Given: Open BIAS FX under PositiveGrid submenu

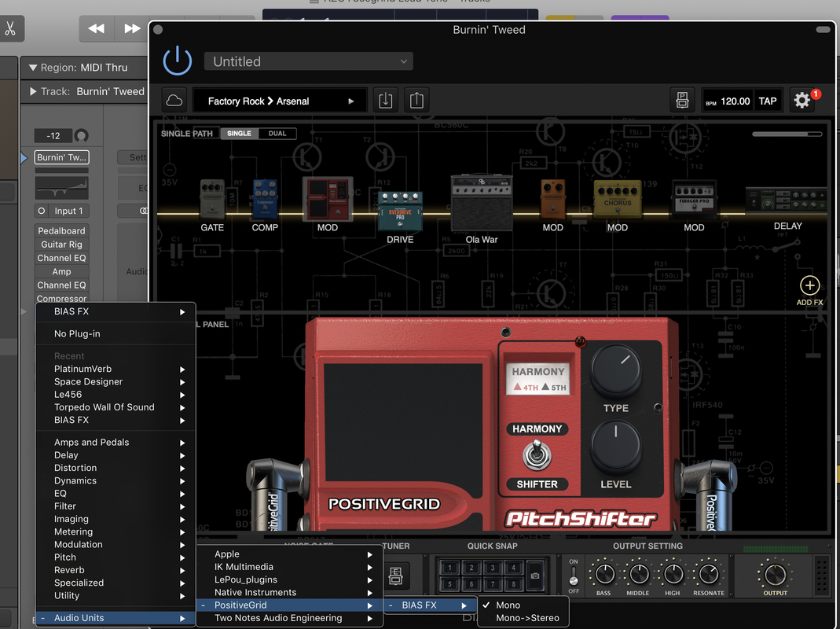Looking at the screenshot, I should 430,605.
